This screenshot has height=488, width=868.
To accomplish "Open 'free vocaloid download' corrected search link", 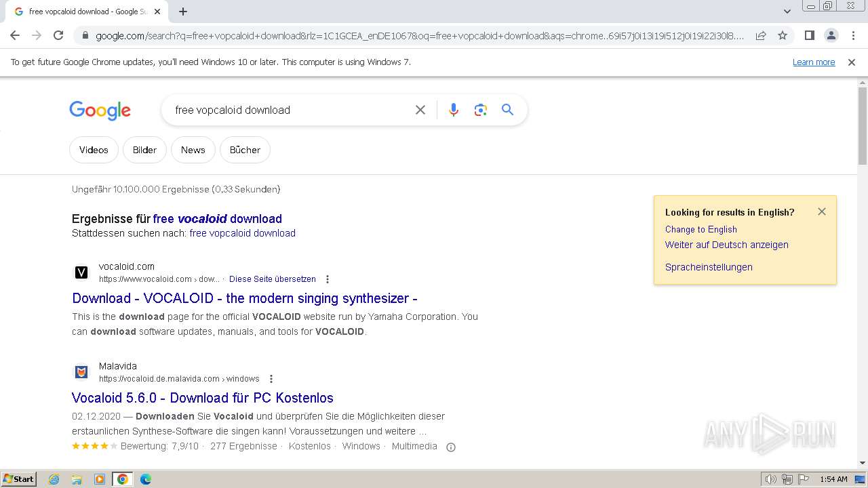I will click(x=218, y=219).
